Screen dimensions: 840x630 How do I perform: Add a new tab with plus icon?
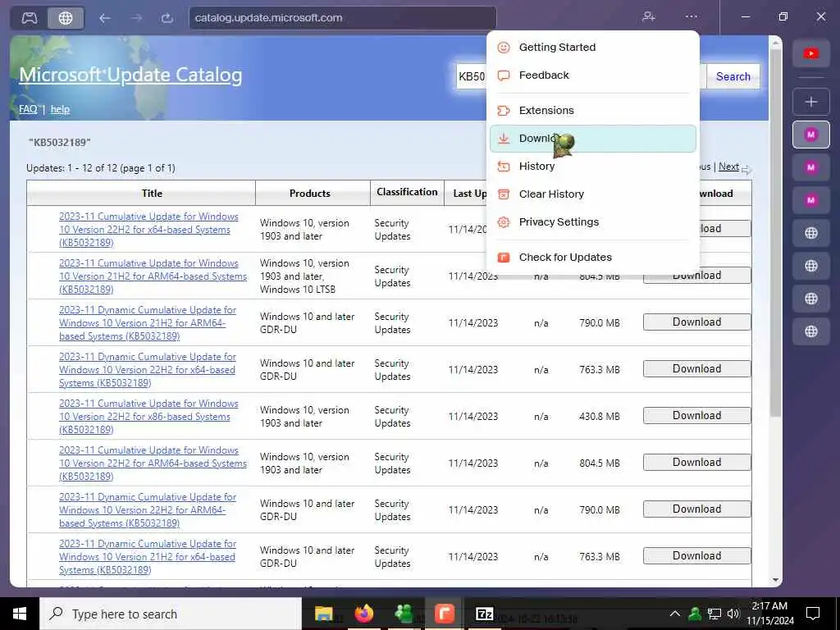[x=811, y=102]
